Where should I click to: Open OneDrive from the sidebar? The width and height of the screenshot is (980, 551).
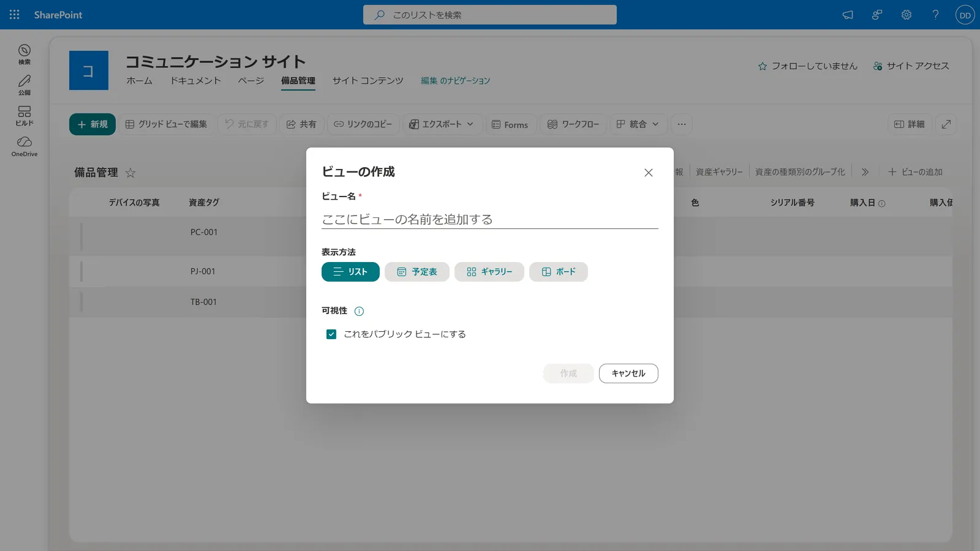(x=24, y=146)
